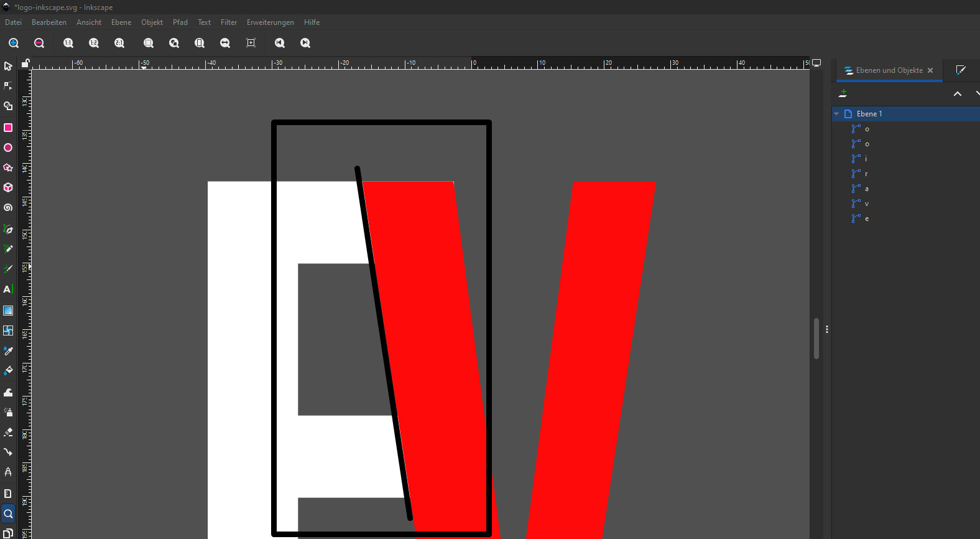The width and height of the screenshot is (980, 539).
Task: Select the path object named v
Action: 866,204
